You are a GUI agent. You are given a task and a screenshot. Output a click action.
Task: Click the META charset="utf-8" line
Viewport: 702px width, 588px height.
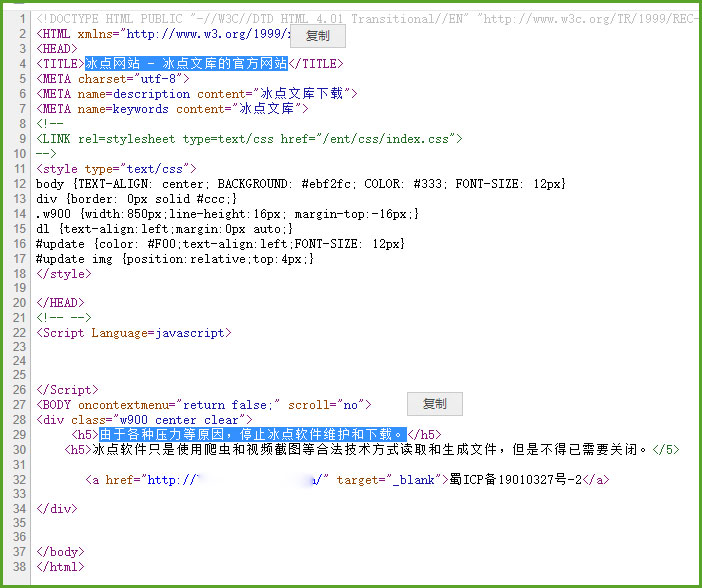(x=113, y=79)
